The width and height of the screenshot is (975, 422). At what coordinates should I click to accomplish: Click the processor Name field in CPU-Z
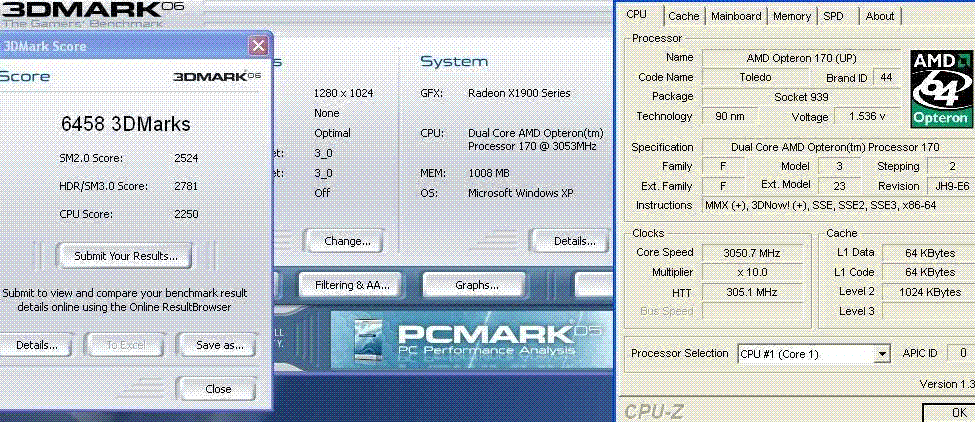(x=802, y=58)
